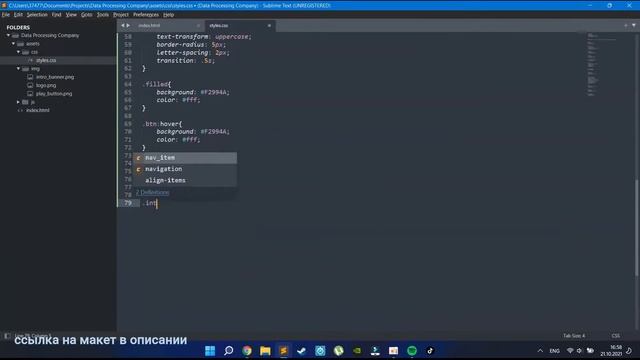The height and width of the screenshot is (360, 640).
Task: Open the Tools menu
Action: pyautogui.click(x=103, y=15)
